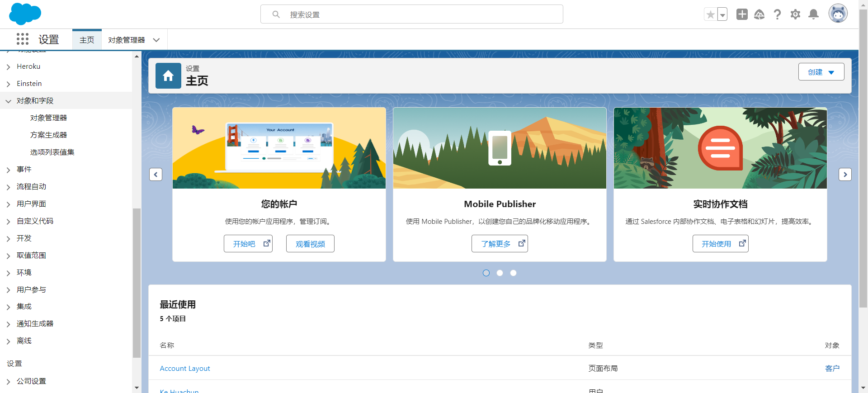Click the 了解更多 button
The height and width of the screenshot is (393, 868).
point(500,243)
